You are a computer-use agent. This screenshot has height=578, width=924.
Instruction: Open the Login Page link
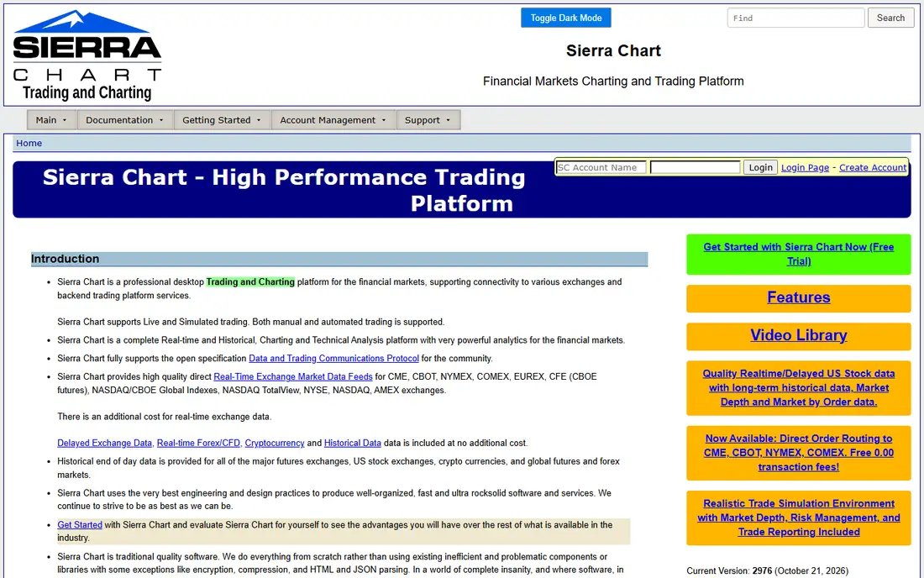(x=805, y=167)
